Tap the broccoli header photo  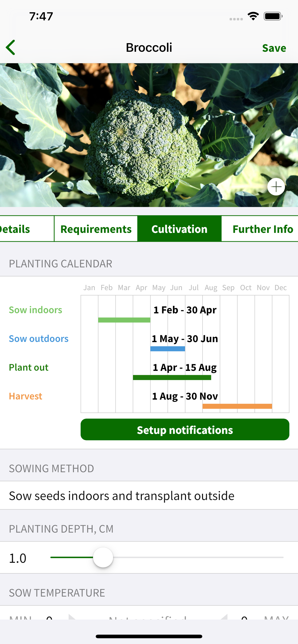click(x=149, y=135)
